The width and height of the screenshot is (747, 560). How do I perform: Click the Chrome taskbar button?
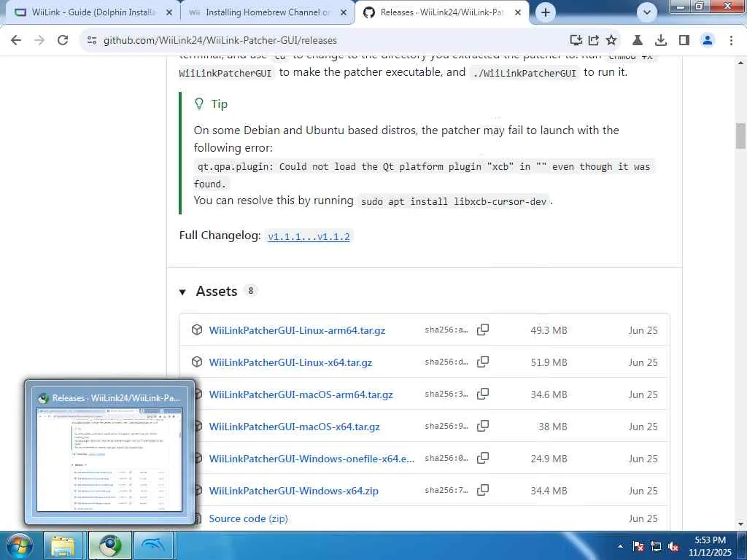[110, 545]
